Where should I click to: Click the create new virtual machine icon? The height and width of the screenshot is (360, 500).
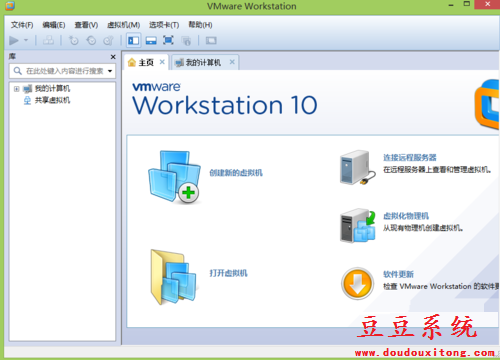point(175,177)
